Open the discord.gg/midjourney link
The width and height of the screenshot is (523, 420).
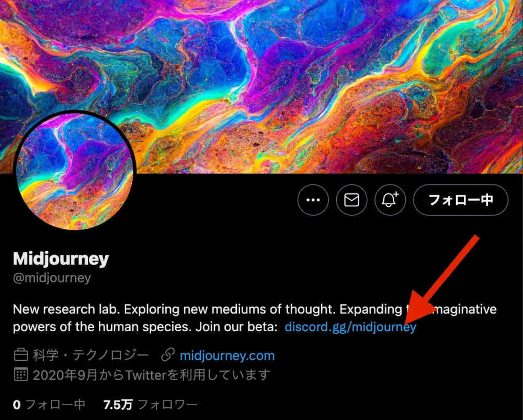pos(350,326)
